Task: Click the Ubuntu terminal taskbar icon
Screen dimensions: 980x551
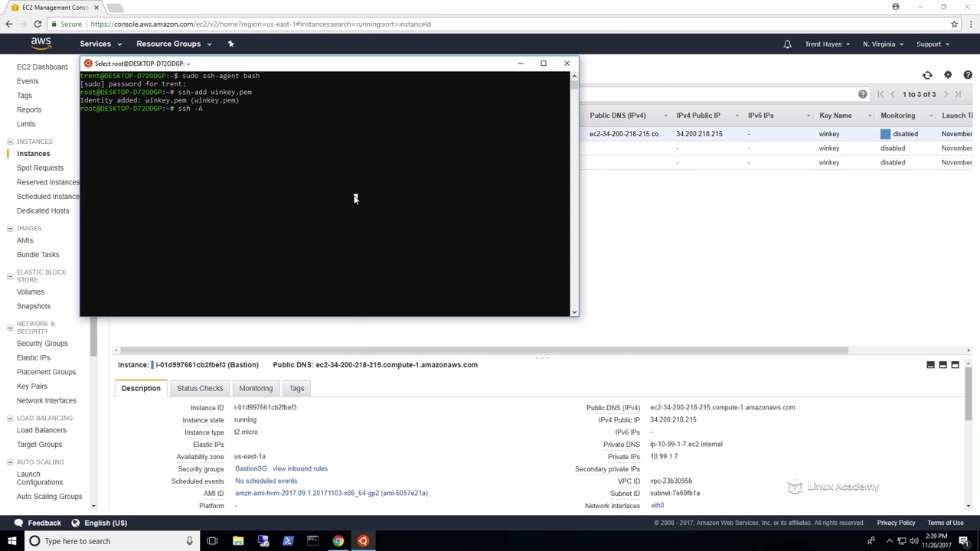Action: 363,541
